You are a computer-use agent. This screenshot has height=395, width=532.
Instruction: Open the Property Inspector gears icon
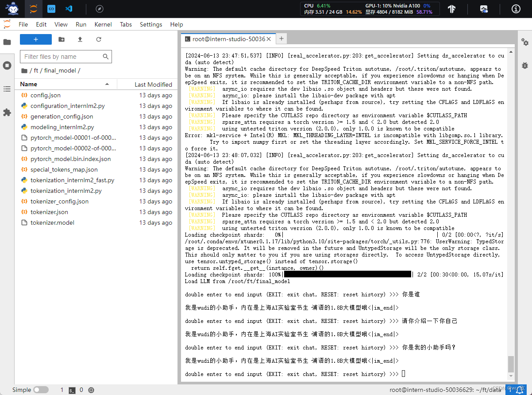click(x=525, y=42)
